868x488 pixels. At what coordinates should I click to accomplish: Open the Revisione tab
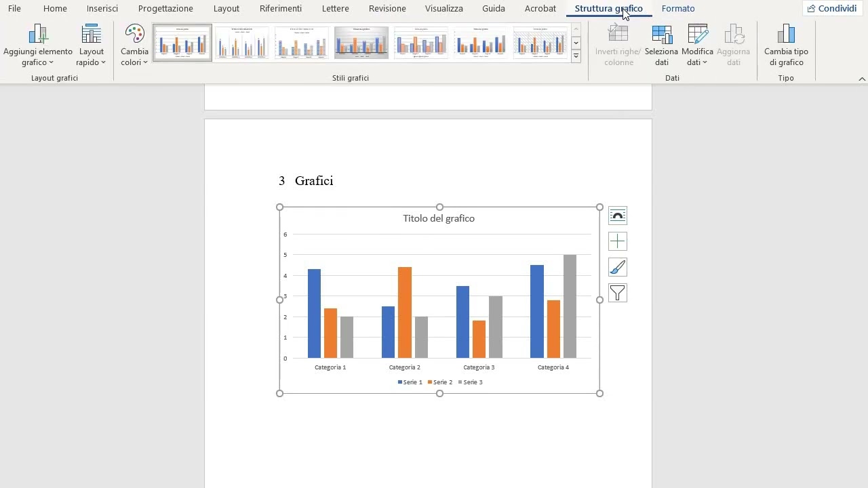pyautogui.click(x=387, y=9)
